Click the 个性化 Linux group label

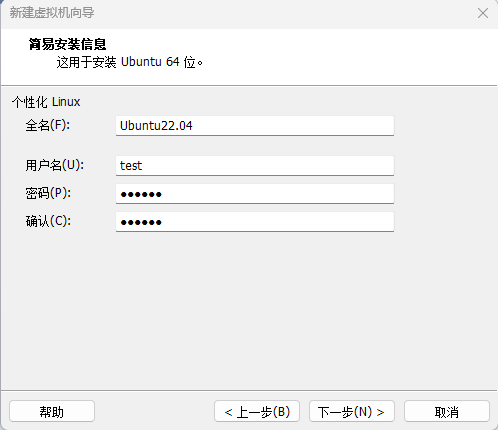pyautogui.click(x=46, y=102)
